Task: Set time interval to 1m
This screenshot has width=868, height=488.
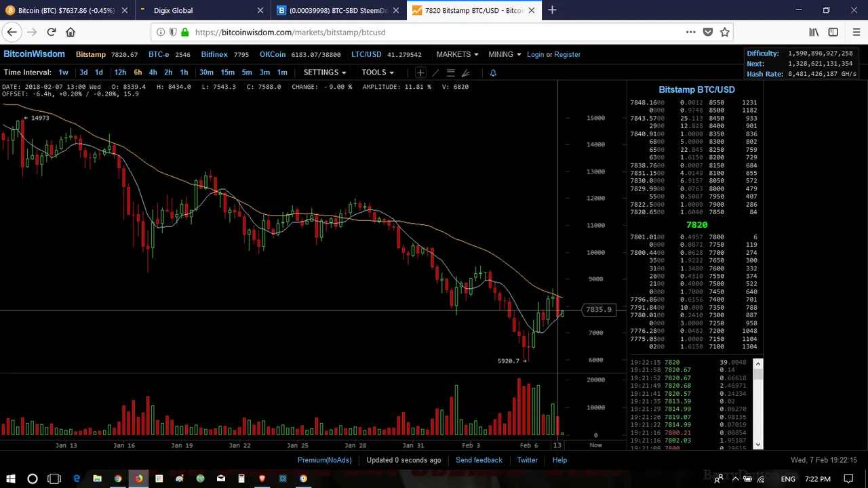Action: coord(282,73)
